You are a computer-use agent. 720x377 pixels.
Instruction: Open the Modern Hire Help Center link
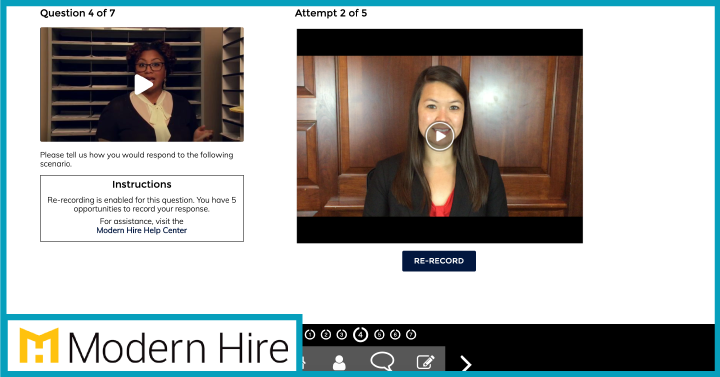coord(141,231)
